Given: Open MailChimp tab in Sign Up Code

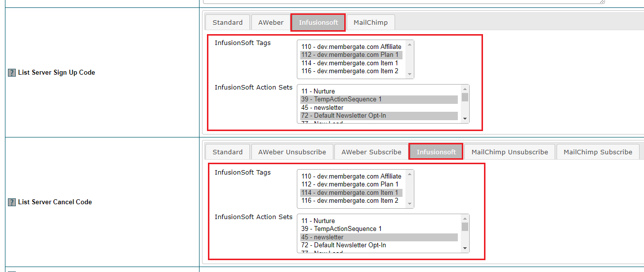Looking at the screenshot, I should click(370, 22).
